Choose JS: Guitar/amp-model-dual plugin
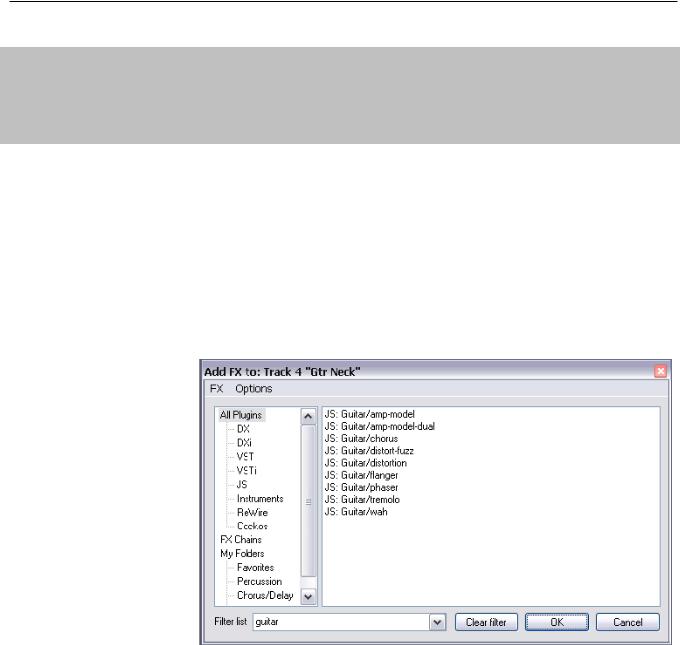Screen dimensions: 680x645 (x=379, y=426)
